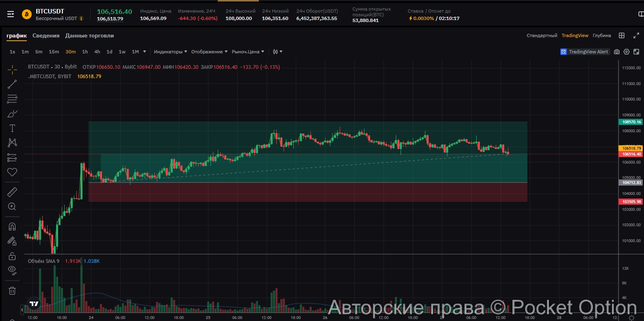Switch chart to Стандартный view
Screen dimensions: 644x321
point(542,36)
